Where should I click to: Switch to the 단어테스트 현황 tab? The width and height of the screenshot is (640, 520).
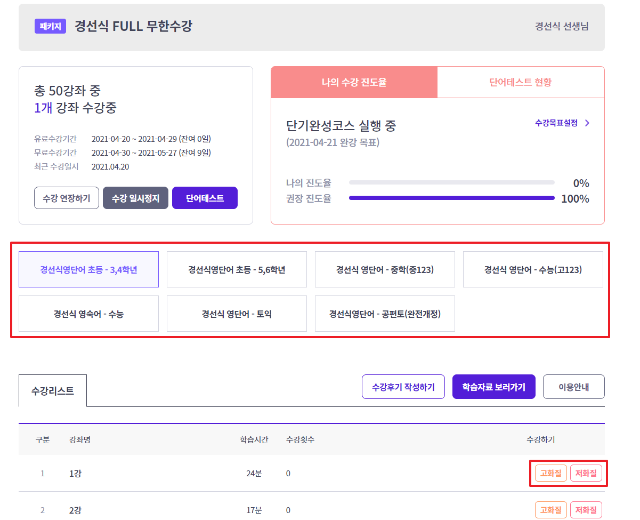pos(520,82)
